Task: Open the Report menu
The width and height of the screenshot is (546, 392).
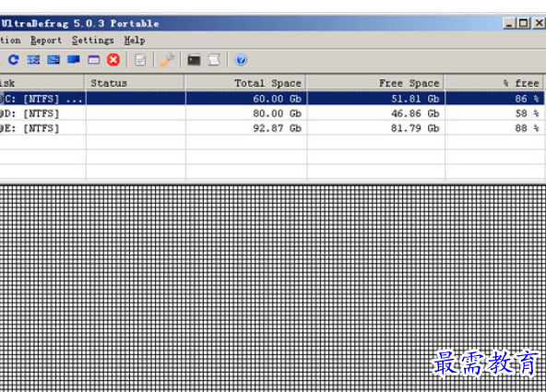Action: click(x=45, y=41)
